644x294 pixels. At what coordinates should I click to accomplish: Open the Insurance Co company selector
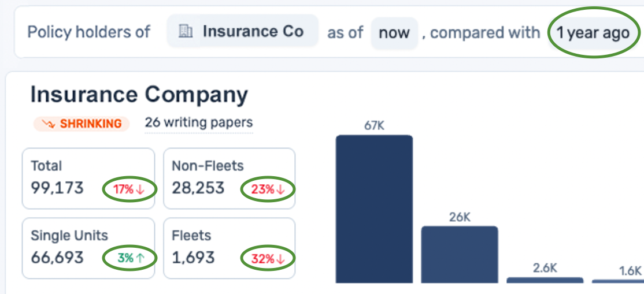(243, 31)
